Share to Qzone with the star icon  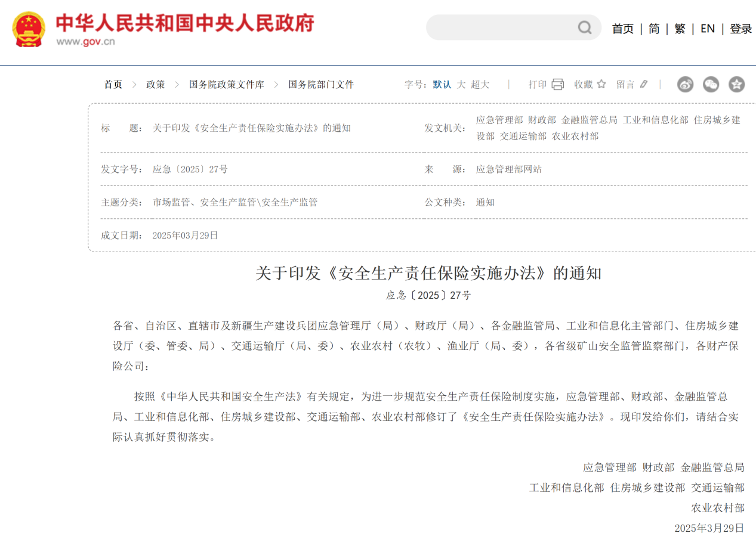(x=736, y=85)
